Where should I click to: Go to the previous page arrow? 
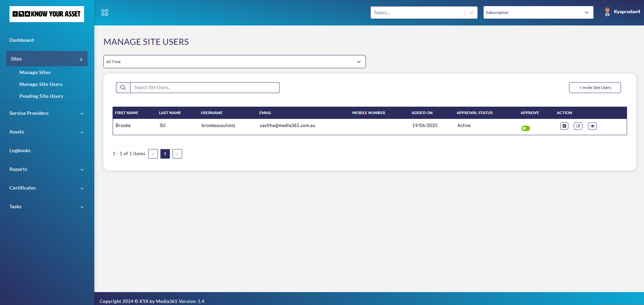point(153,154)
